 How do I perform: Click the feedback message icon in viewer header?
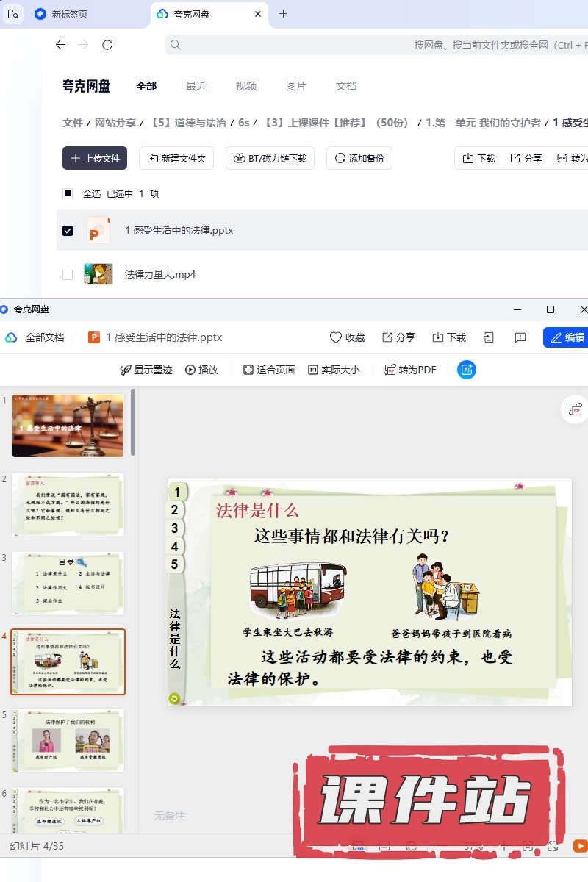point(520,337)
